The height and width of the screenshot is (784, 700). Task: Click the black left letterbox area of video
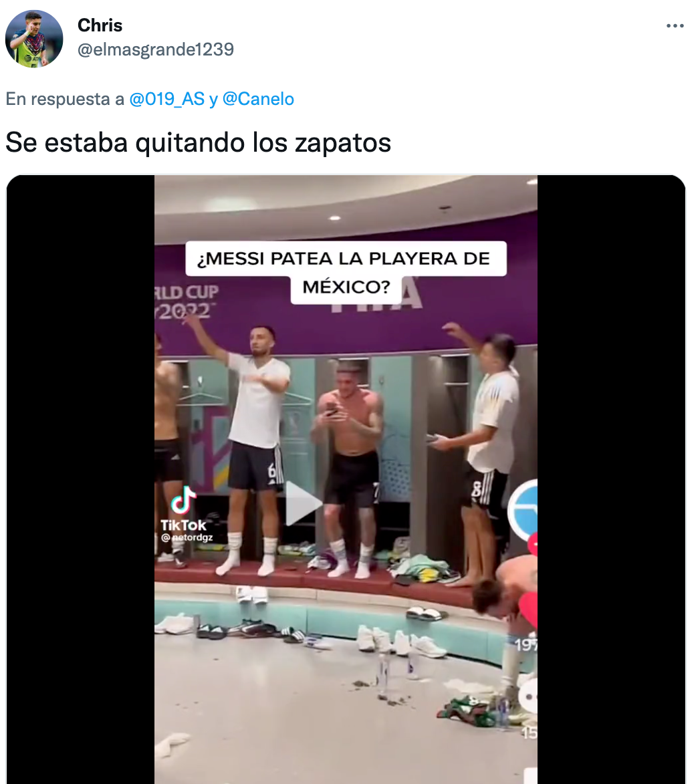coord(80,479)
